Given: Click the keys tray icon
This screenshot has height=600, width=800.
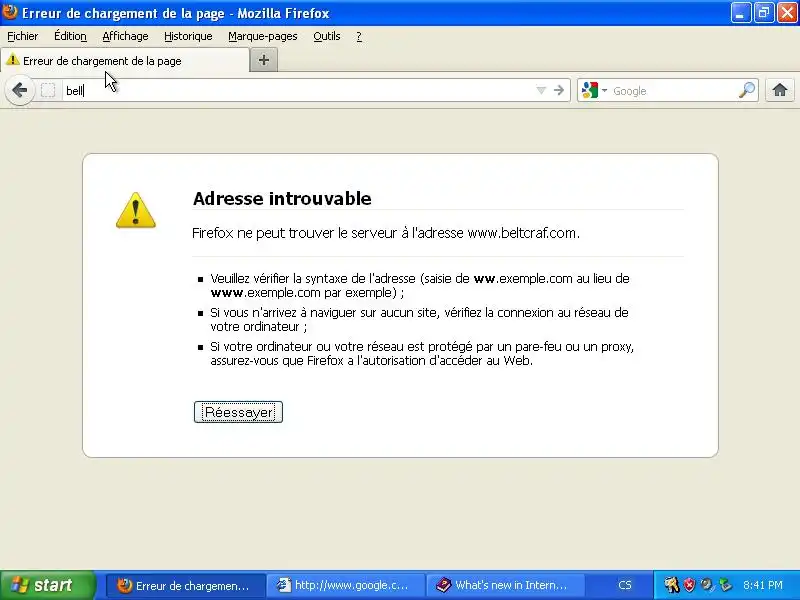Looking at the screenshot, I should tap(671, 585).
